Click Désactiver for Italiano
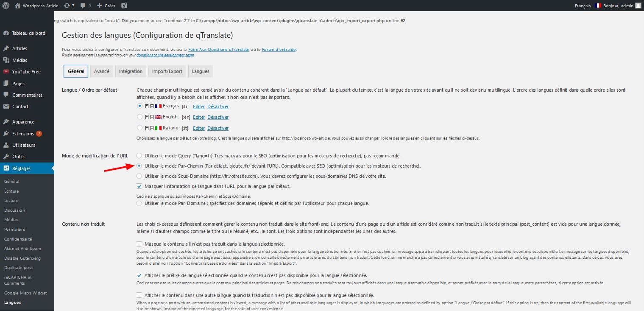 (x=218, y=128)
